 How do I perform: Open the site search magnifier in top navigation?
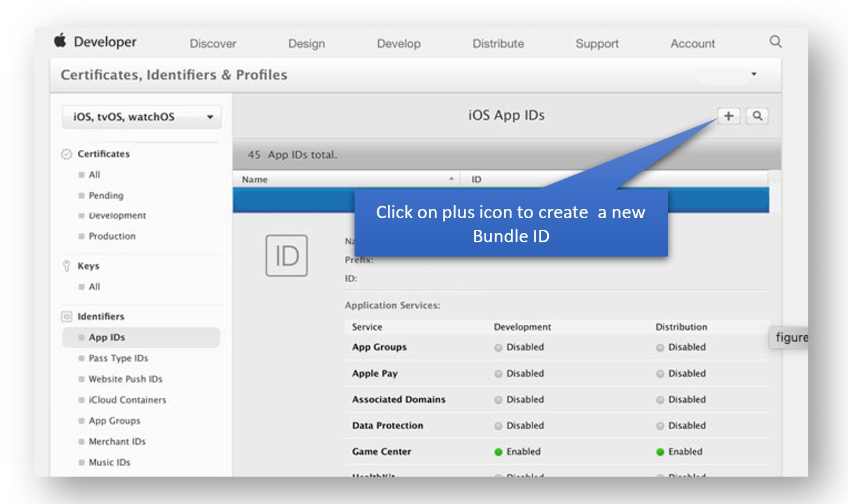[775, 42]
